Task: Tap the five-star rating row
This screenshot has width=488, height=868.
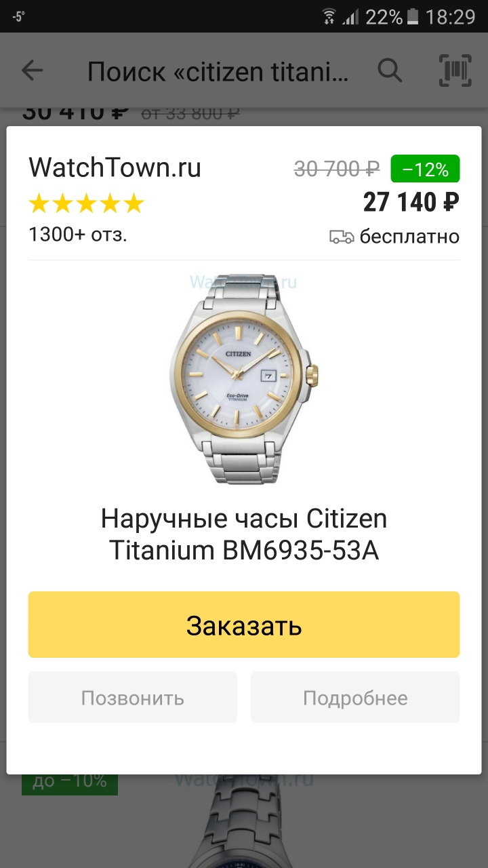Action: tap(87, 203)
